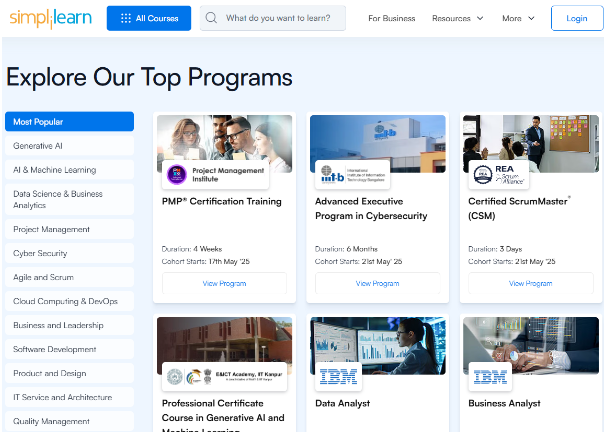Click 'Cohort Starts: 17th May '25' text

click(206, 261)
